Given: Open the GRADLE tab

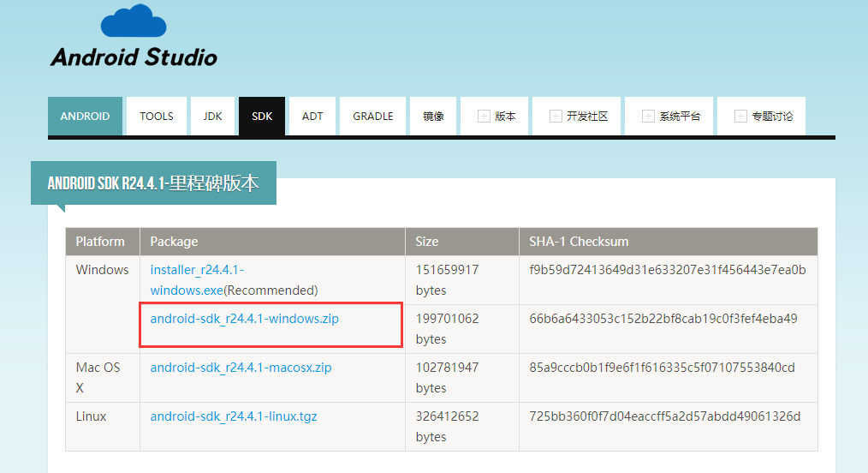Looking at the screenshot, I should pyautogui.click(x=373, y=116).
